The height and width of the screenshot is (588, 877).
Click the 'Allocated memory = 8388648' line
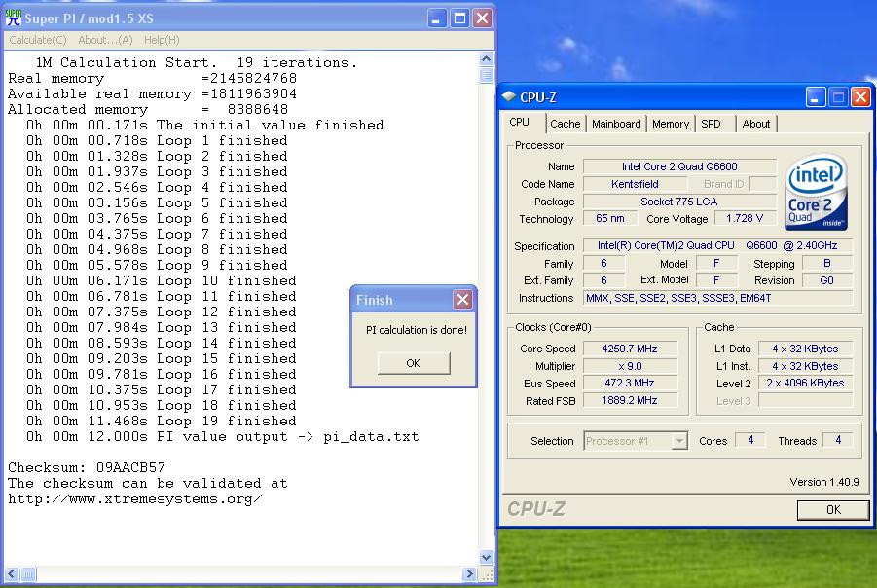(x=148, y=109)
